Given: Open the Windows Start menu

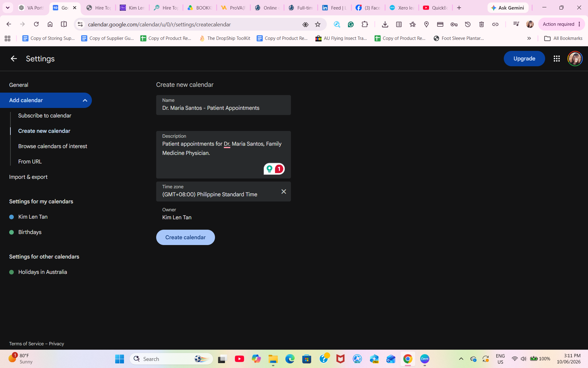Looking at the screenshot, I should pyautogui.click(x=119, y=359).
